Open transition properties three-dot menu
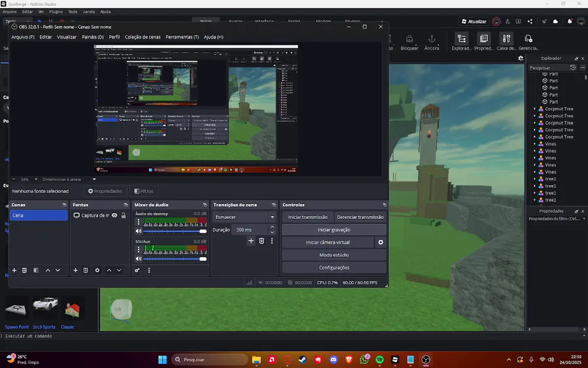Viewport: 588px width, 368px height. (272, 241)
